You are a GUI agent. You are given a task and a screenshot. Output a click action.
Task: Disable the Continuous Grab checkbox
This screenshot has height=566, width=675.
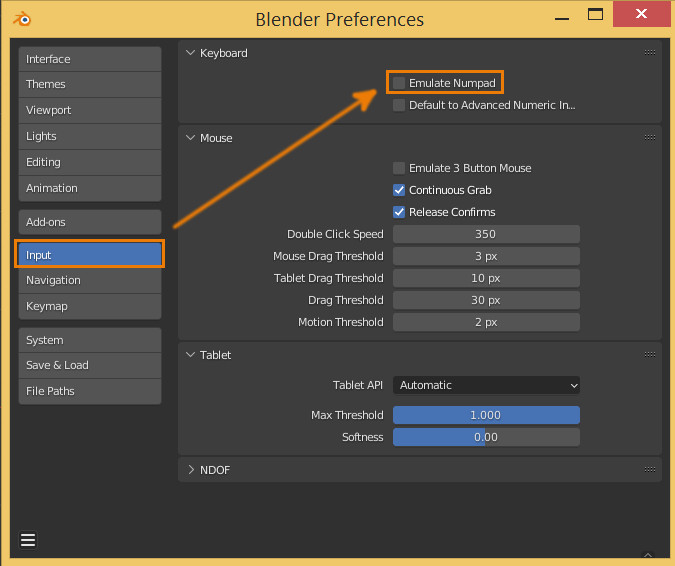(x=400, y=190)
